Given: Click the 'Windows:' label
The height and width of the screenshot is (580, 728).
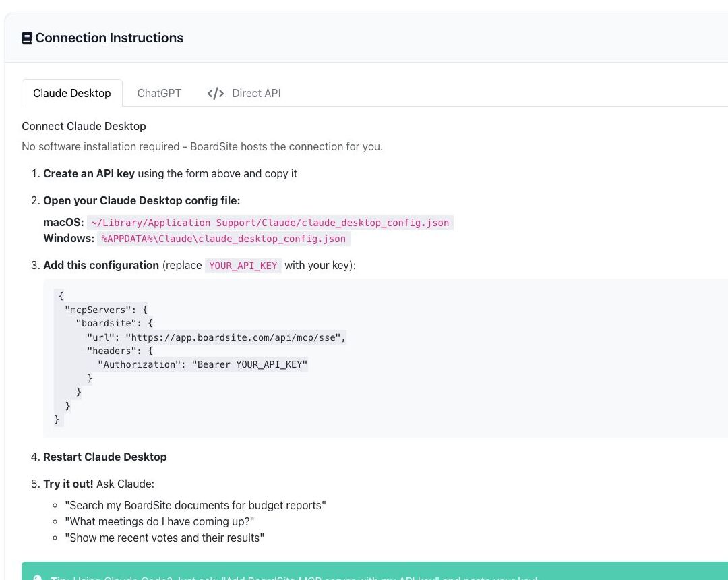Looking at the screenshot, I should pyautogui.click(x=69, y=239).
